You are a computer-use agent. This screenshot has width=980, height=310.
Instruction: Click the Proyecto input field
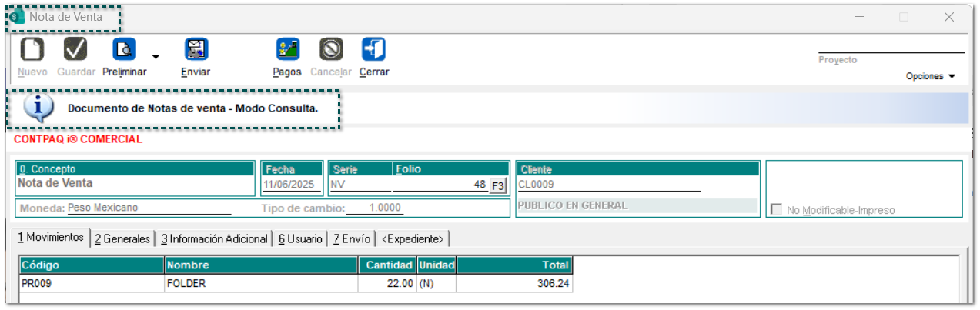click(891, 45)
